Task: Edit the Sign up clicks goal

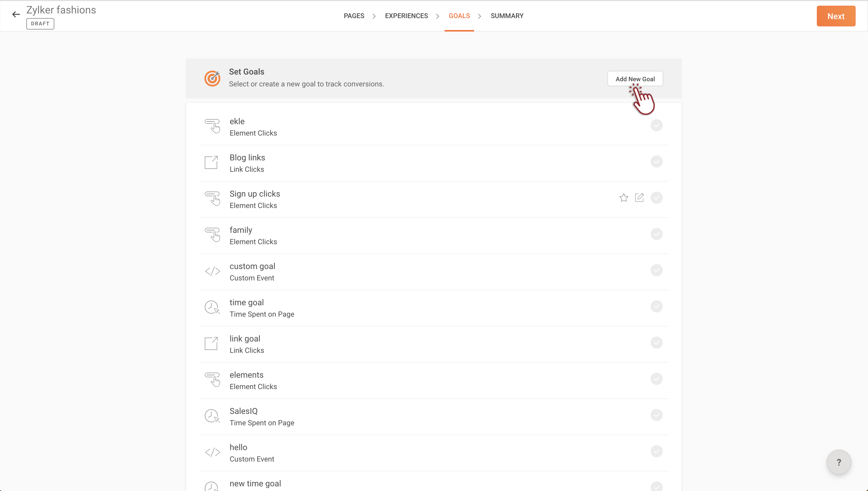Action: pyautogui.click(x=639, y=198)
